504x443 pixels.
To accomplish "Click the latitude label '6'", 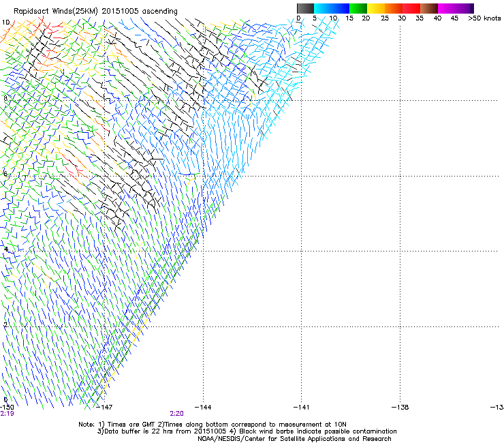I will [5, 174].
